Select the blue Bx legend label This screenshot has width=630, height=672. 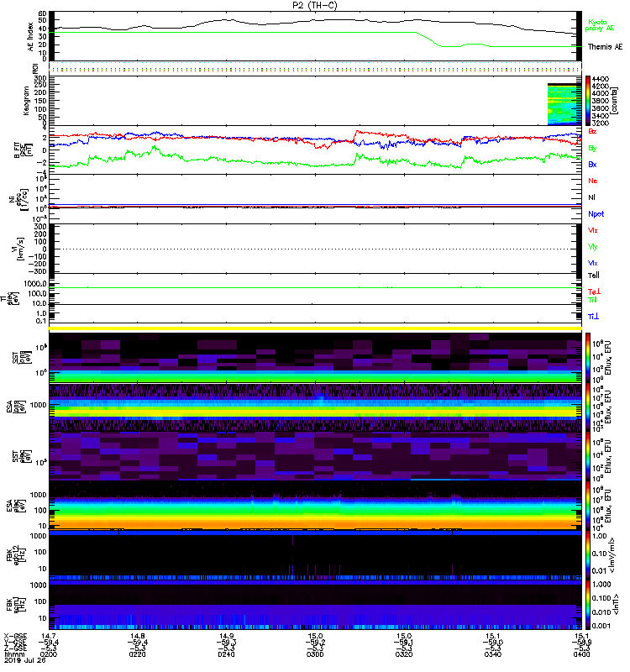592,165
